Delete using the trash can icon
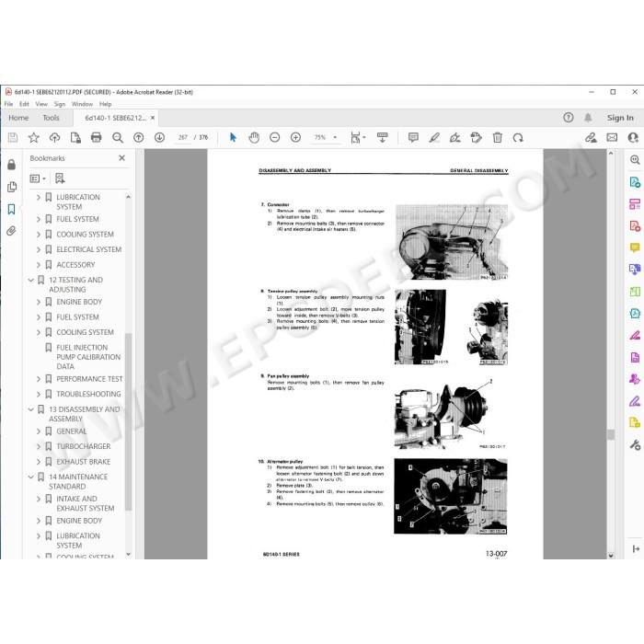Viewport: 644px width, 644px height. pyautogui.click(x=498, y=138)
